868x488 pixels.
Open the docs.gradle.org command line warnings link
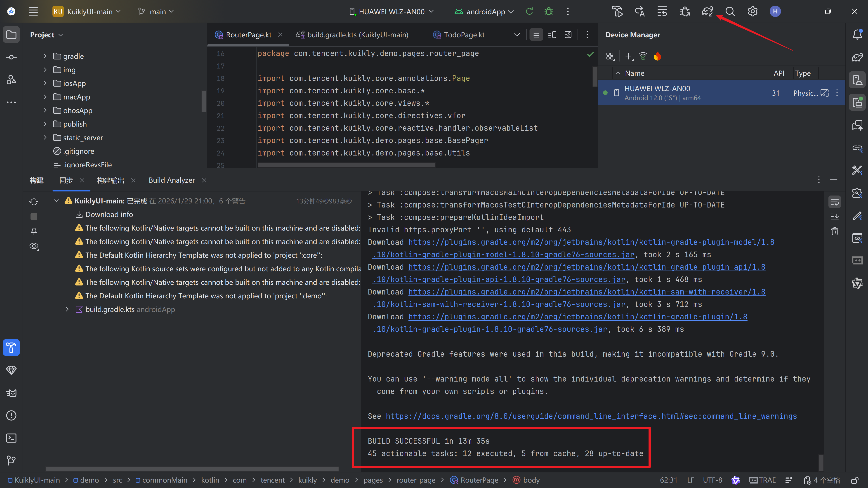point(591,416)
